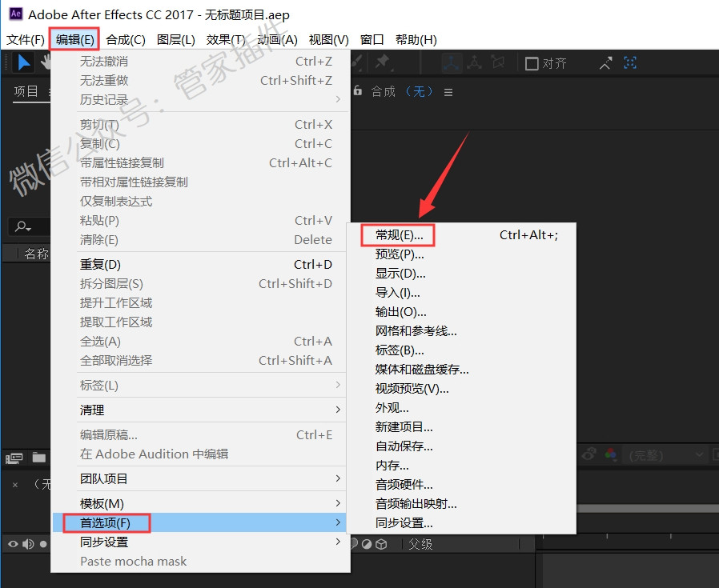Create a new folder in project panel
Viewport: 719px width, 588px height.
click(x=39, y=458)
